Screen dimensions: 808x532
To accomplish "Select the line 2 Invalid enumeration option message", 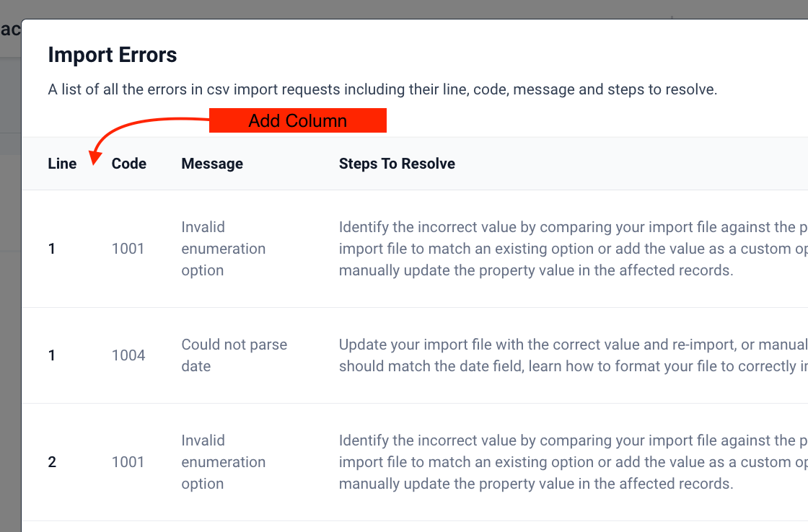I will (223, 462).
